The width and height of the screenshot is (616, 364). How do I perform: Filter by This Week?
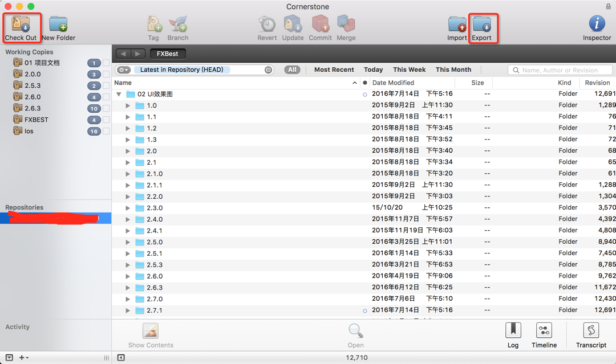click(410, 69)
